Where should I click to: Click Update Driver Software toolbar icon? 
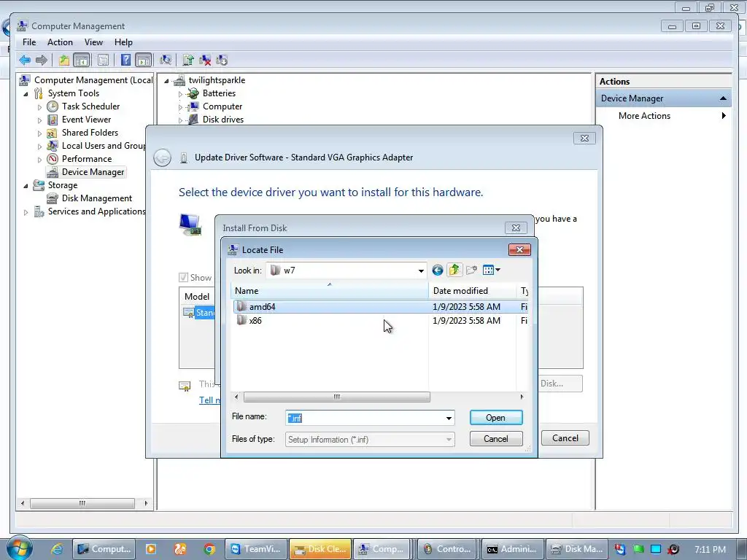click(188, 60)
